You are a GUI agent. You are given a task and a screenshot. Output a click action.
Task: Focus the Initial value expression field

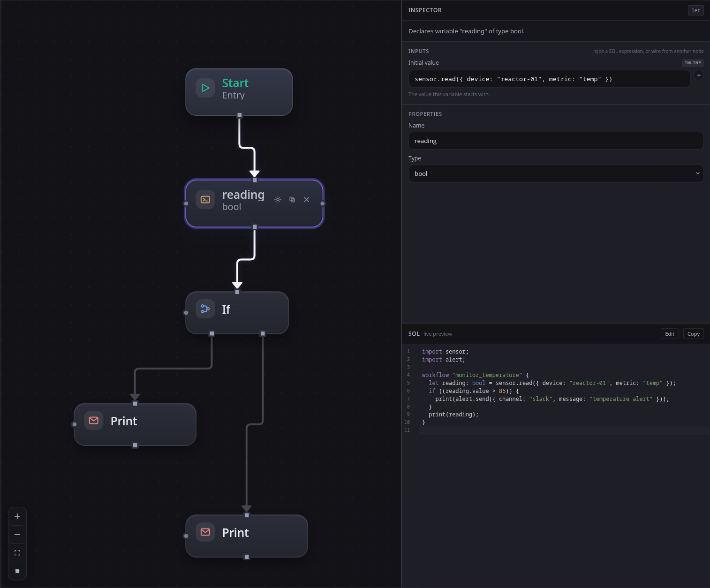[549, 79]
